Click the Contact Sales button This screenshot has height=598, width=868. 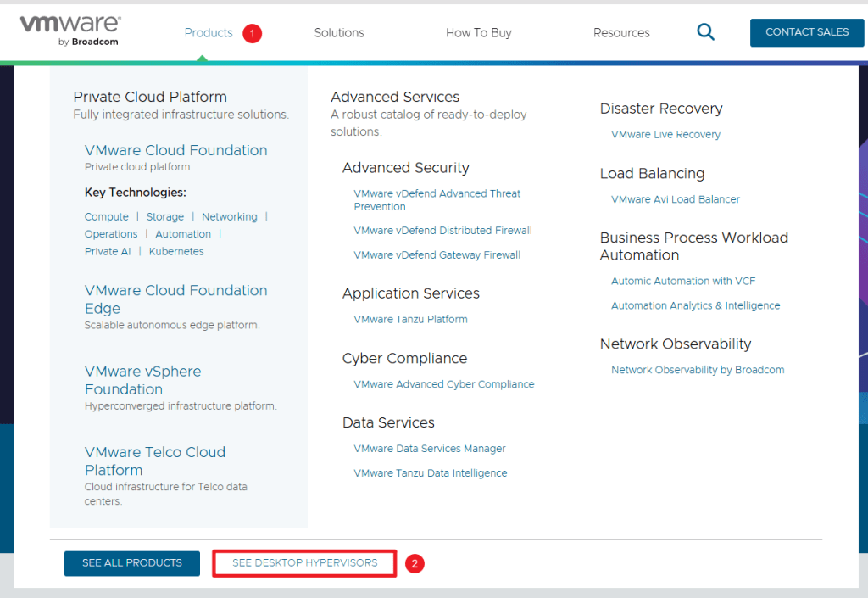click(x=807, y=32)
